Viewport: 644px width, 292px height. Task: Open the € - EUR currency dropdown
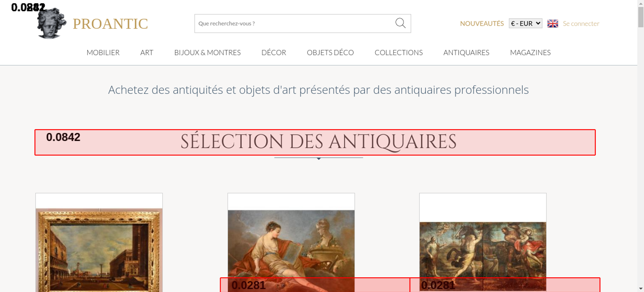pos(525,23)
